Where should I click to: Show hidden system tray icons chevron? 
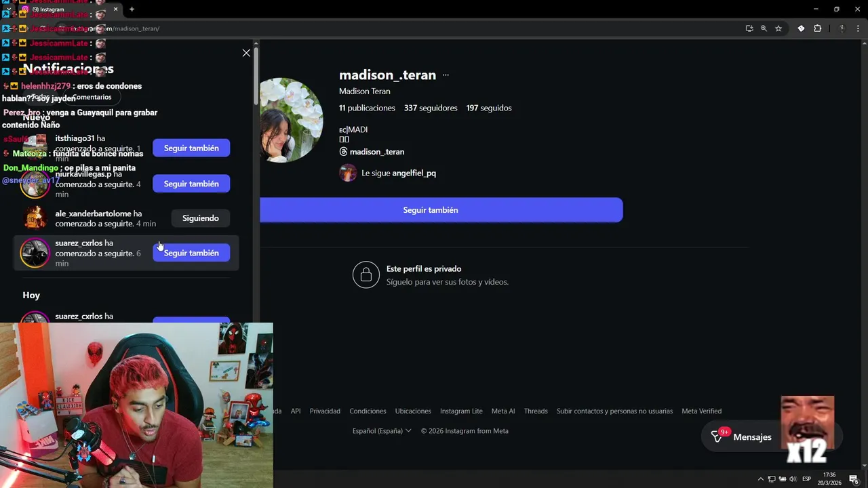[x=760, y=479]
